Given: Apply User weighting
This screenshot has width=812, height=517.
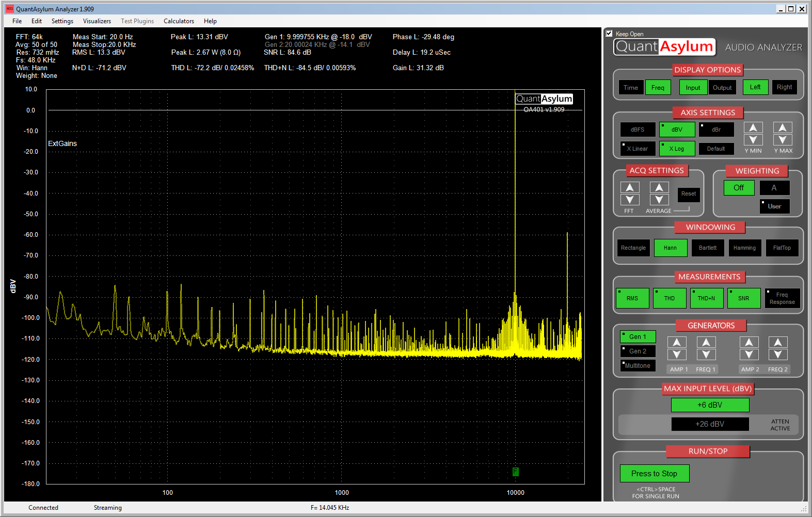Looking at the screenshot, I should pyautogui.click(x=775, y=206).
